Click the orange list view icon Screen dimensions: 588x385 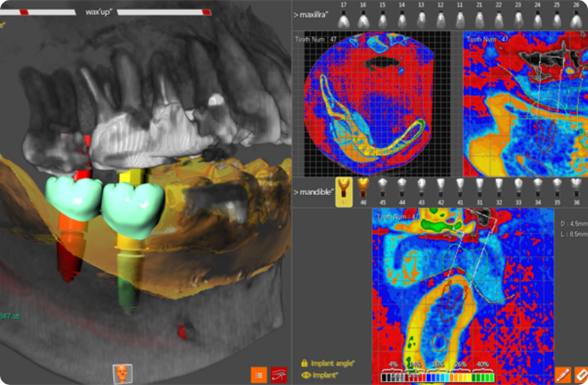pyautogui.click(x=259, y=375)
